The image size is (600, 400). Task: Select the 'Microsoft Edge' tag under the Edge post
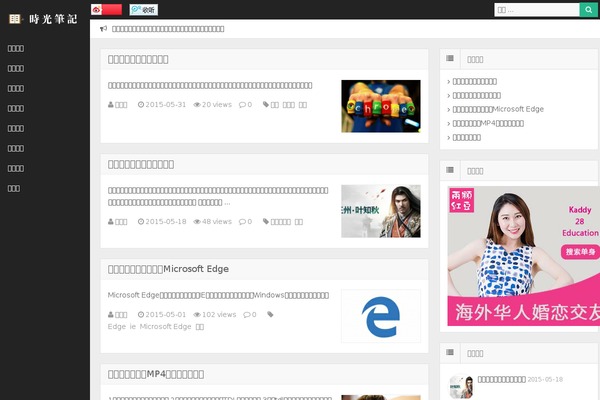[165, 327]
